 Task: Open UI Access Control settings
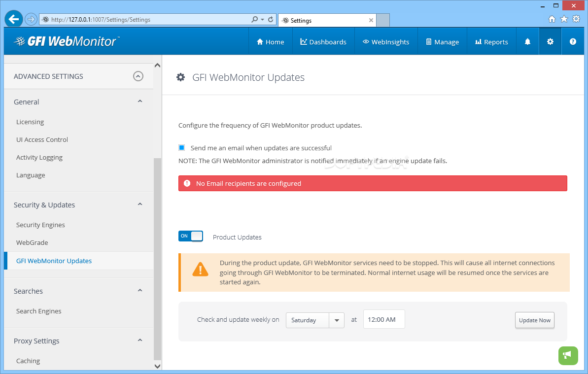(x=42, y=139)
